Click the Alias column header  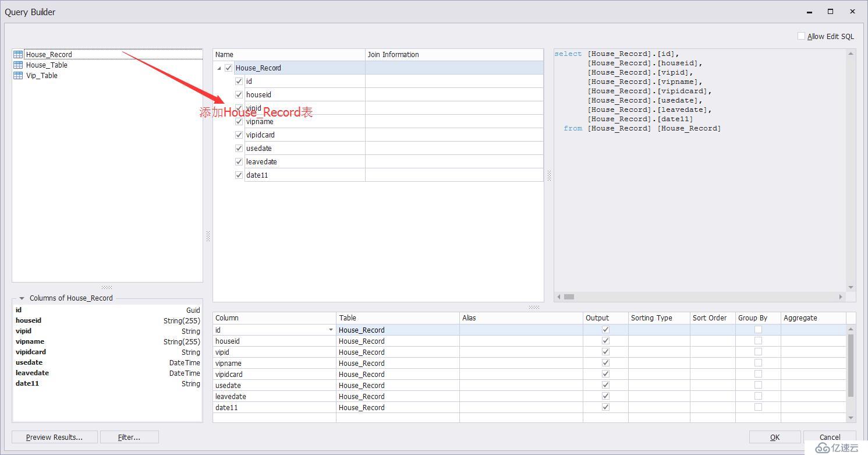pos(521,318)
